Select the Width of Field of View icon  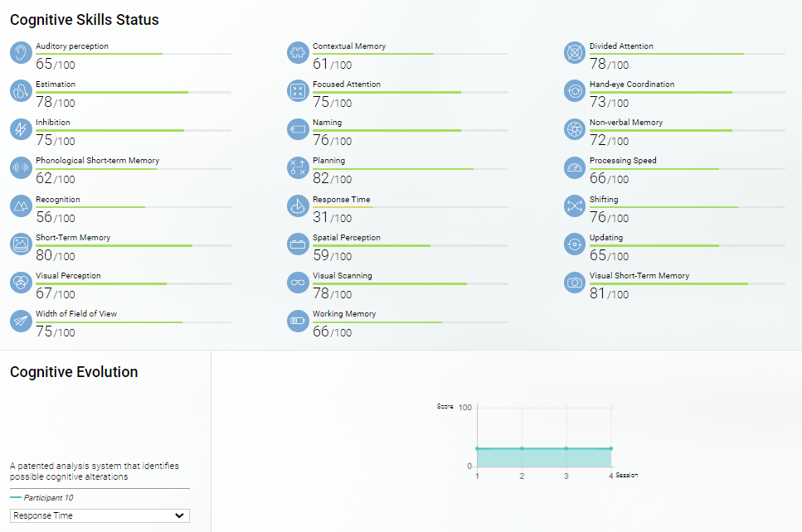(21, 321)
